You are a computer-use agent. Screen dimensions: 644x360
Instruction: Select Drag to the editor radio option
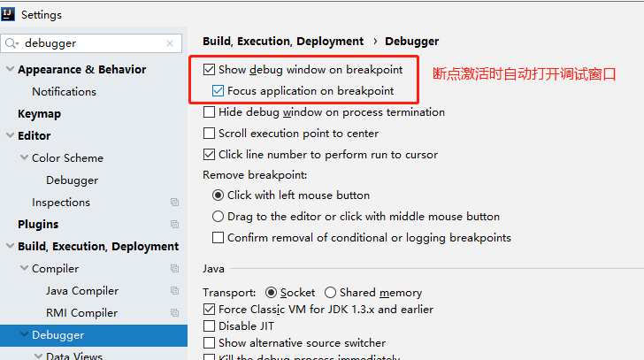(218, 217)
